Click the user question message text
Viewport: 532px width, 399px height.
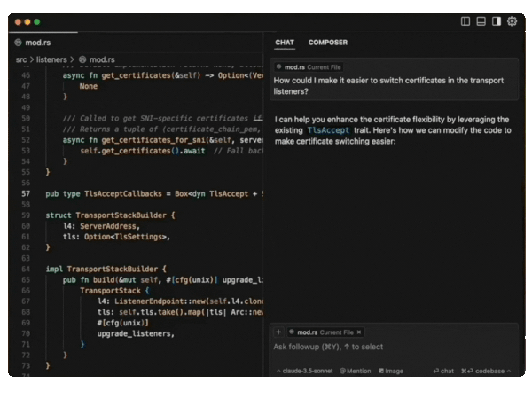pos(388,86)
